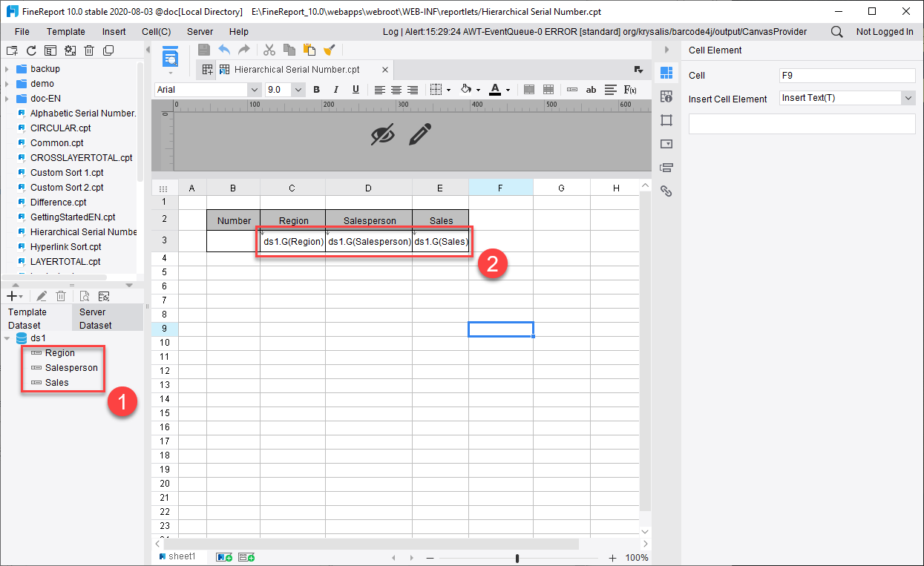Viewport: 924px width, 566px height.
Task: Open the add dataset plus dropdown
Action: point(15,296)
